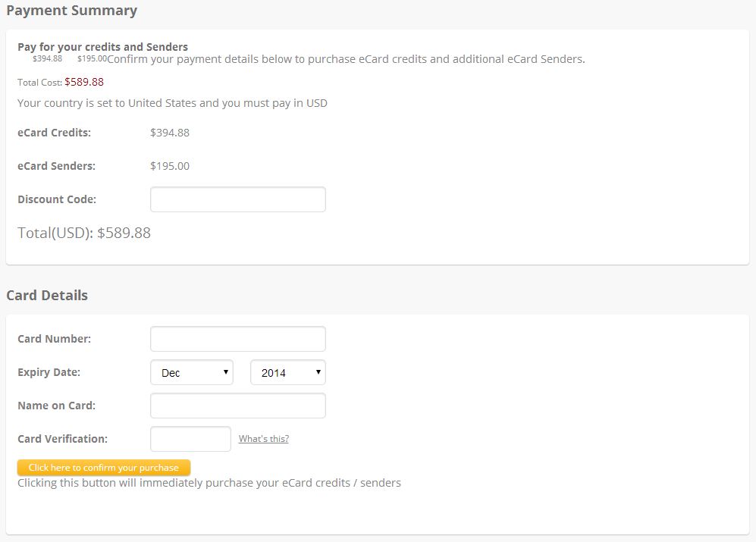Click the Name on Card input field
Viewport: 756px width, 542px height.
pos(237,406)
